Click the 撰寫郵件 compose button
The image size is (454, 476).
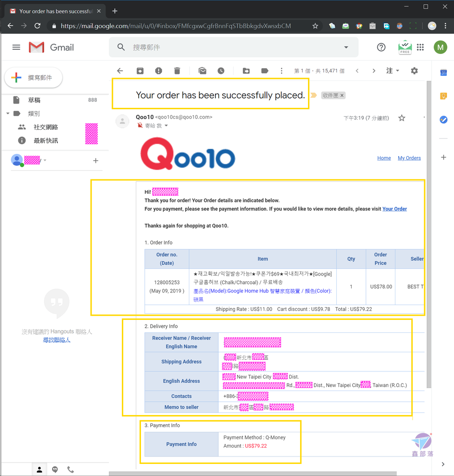tap(33, 78)
